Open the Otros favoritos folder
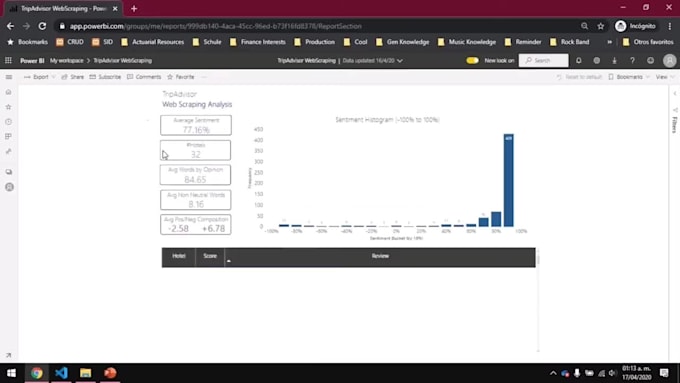Image resolution: width=680 pixels, height=383 pixels. click(648, 42)
